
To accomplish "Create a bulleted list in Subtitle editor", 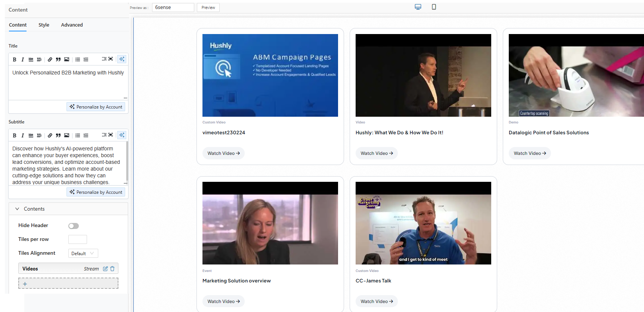I will point(78,135).
